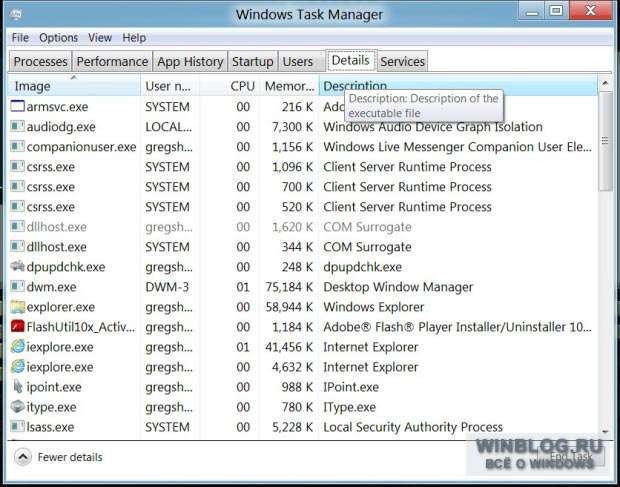
Task: Sort by the Image column header
Action: (x=74, y=86)
